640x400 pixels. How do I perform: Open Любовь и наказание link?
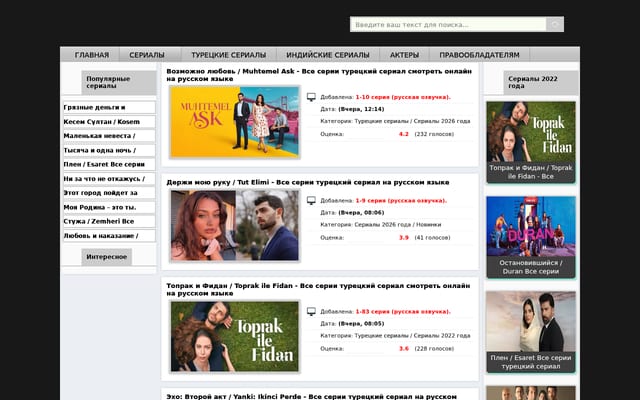(109, 236)
